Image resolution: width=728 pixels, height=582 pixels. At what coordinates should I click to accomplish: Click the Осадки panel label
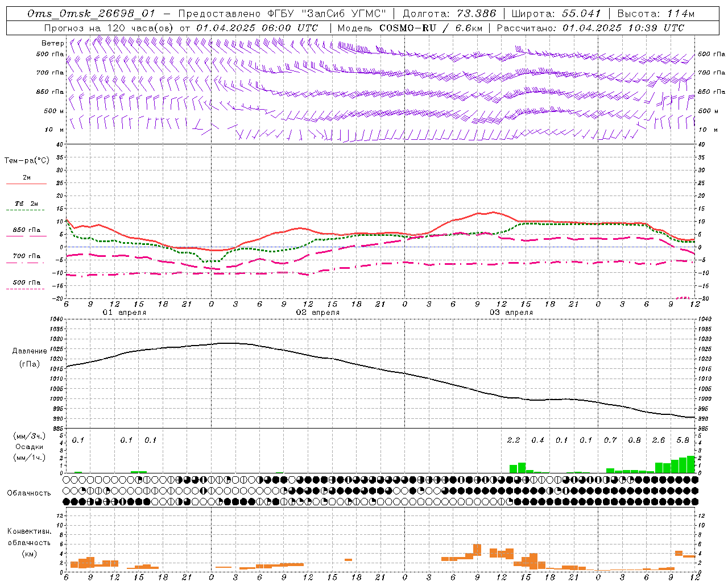pyautogui.click(x=30, y=447)
